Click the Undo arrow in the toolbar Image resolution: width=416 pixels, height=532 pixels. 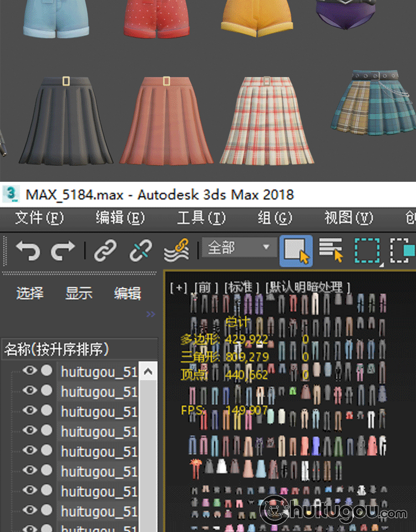coord(28,251)
